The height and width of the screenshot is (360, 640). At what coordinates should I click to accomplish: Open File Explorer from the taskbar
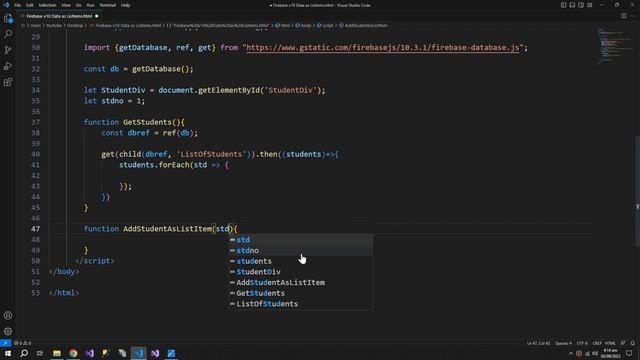[57, 353]
